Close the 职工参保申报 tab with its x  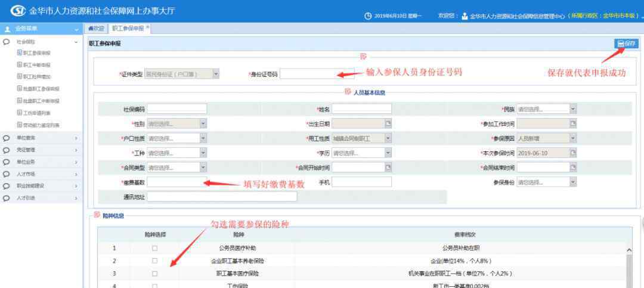pyautogui.click(x=148, y=28)
